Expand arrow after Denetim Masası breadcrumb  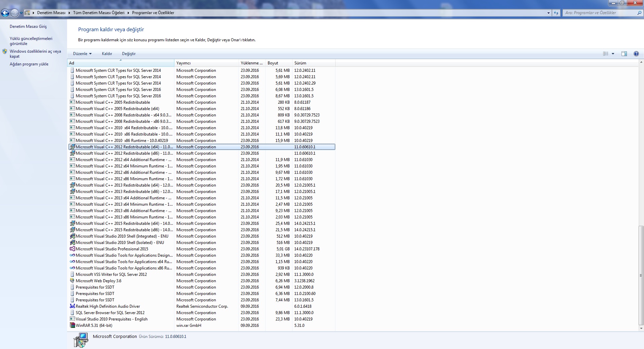69,13
